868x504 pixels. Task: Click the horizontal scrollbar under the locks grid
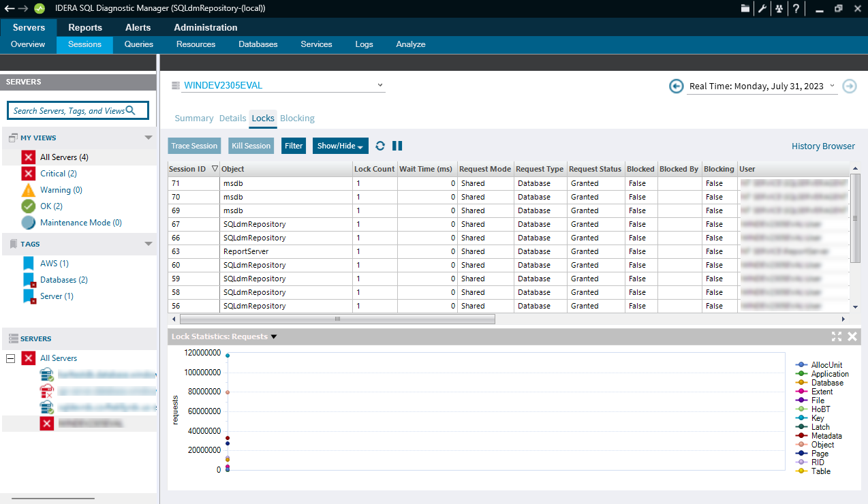(x=337, y=319)
